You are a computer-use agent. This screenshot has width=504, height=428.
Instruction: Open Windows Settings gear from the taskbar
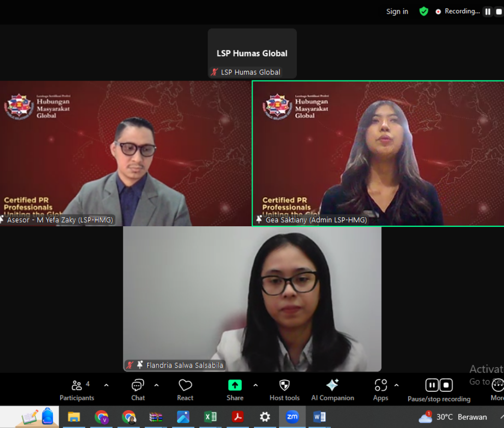point(265,417)
